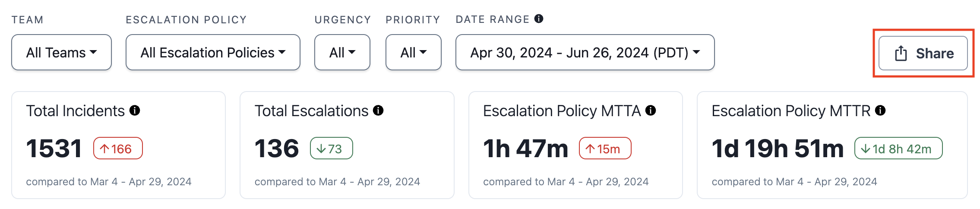
Task: Click the red 15m MTTA change badge
Action: click(x=605, y=148)
